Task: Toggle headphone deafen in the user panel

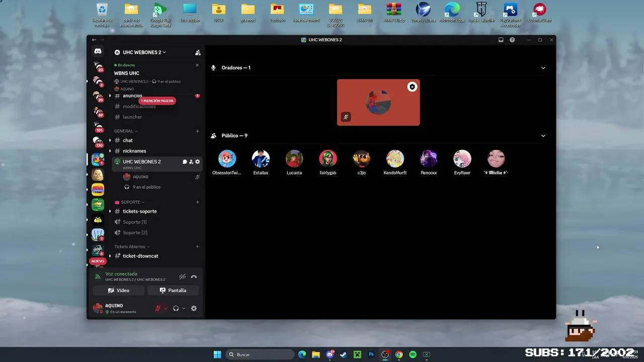Action: point(176,308)
